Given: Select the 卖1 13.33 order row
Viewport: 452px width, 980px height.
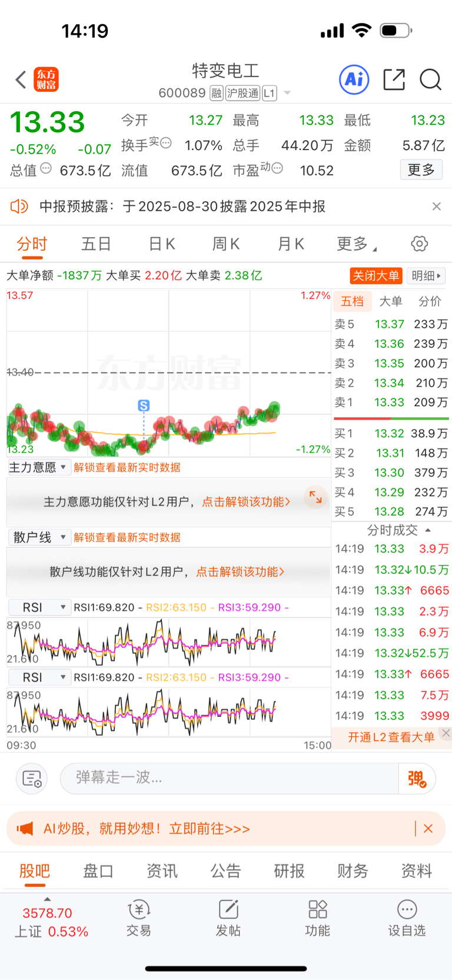Looking at the screenshot, I should (x=391, y=403).
